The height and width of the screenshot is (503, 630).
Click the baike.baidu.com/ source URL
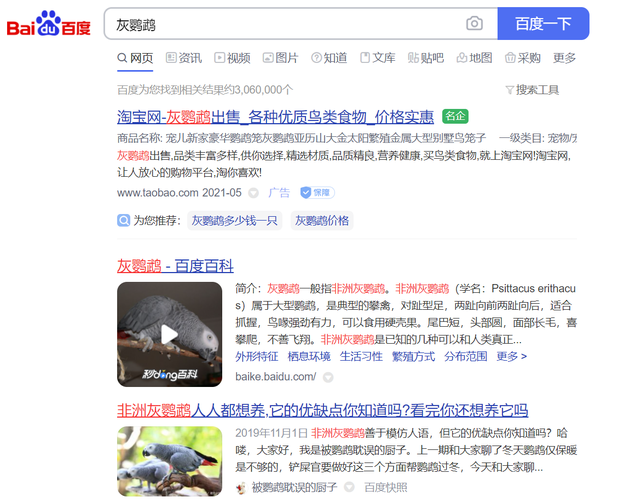pyautogui.click(x=276, y=377)
